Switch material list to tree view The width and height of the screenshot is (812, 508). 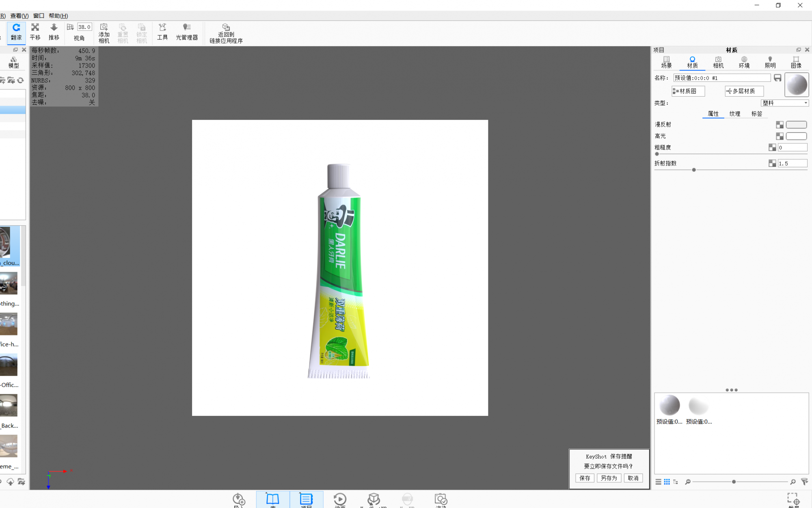pos(676,482)
